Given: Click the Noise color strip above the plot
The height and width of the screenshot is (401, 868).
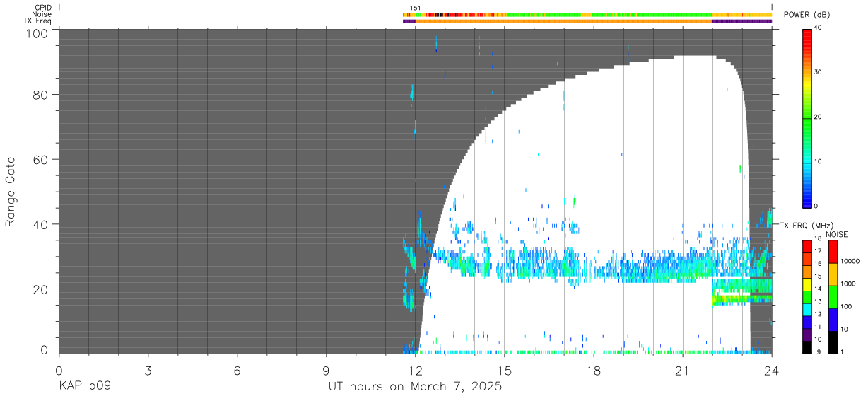Looking at the screenshot, I should click(587, 14).
